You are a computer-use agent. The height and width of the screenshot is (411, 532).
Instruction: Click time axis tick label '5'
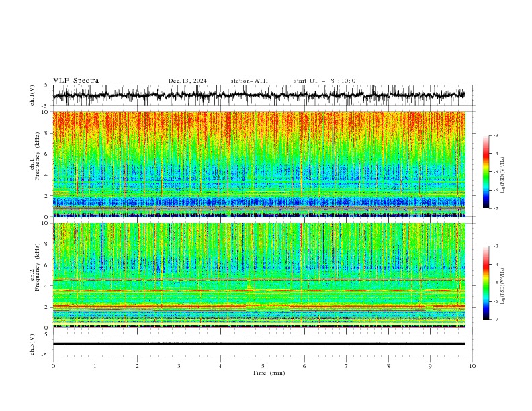point(263,366)
